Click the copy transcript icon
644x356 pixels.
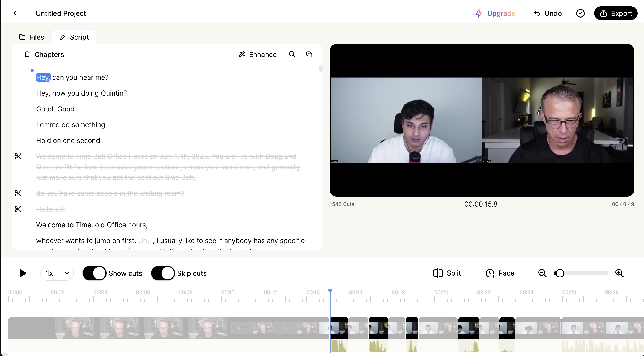(x=309, y=55)
